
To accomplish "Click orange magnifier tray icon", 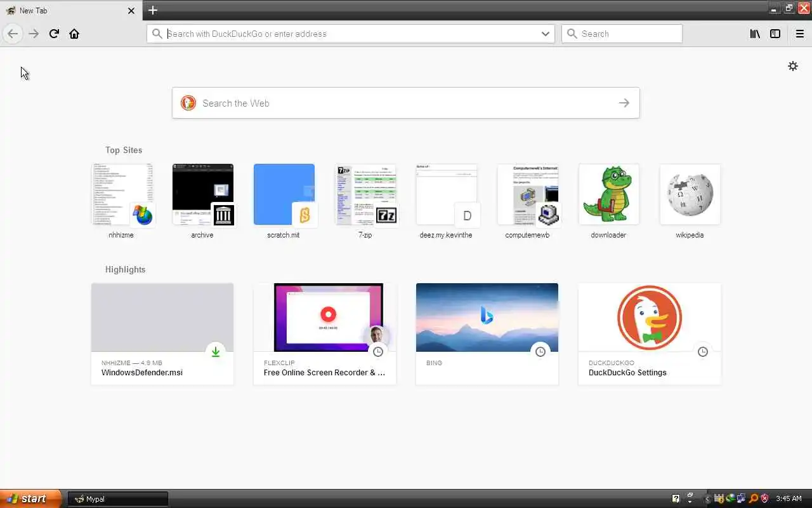I will pos(753,498).
